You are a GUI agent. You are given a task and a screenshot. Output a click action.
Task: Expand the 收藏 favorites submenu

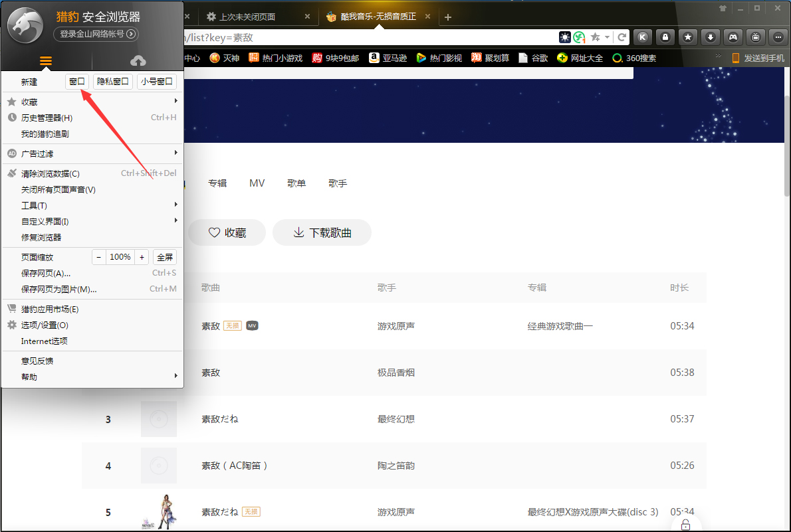pos(30,102)
